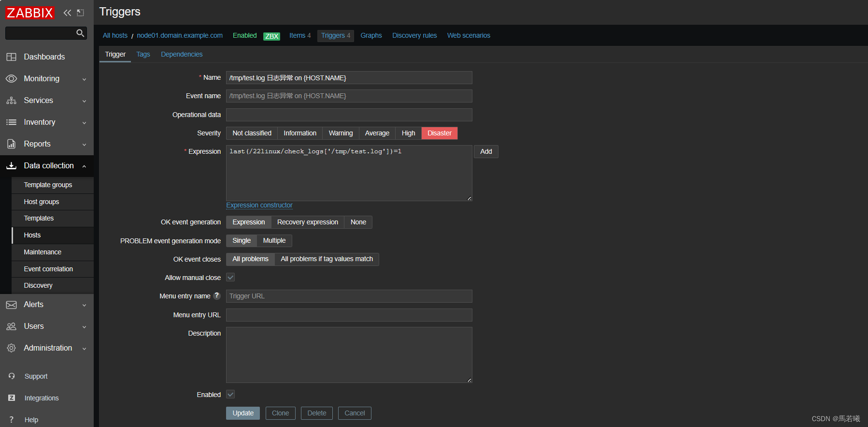The height and width of the screenshot is (427, 868).
Task: Click the Administration gear icon
Action: click(x=11, y=348)
